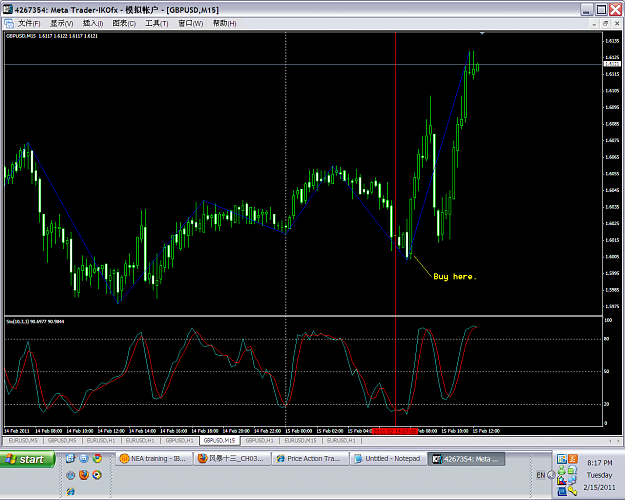Click the 4267354: Meta... taskbar button

(x=466, y=459)
